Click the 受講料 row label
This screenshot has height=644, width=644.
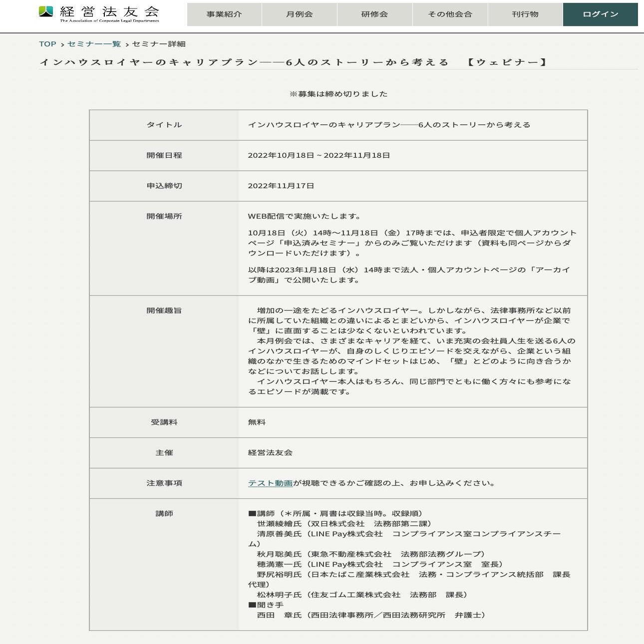coord(164,422)
